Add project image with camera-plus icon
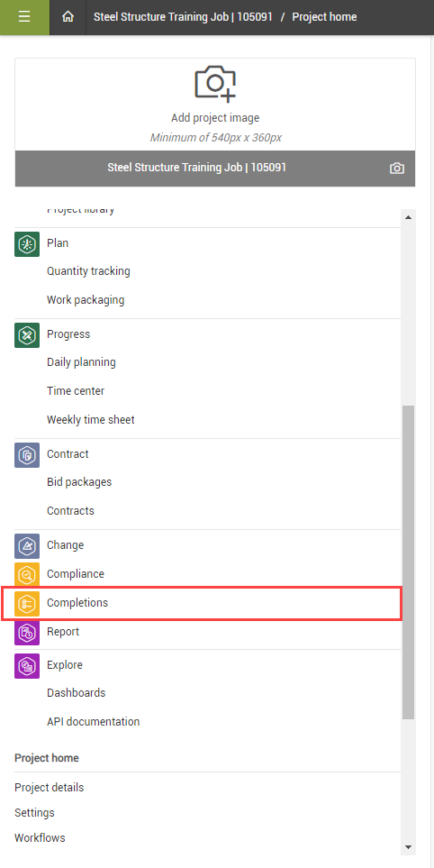The width and height of the screenshot is (434, 868). click(x=215, y=84)
